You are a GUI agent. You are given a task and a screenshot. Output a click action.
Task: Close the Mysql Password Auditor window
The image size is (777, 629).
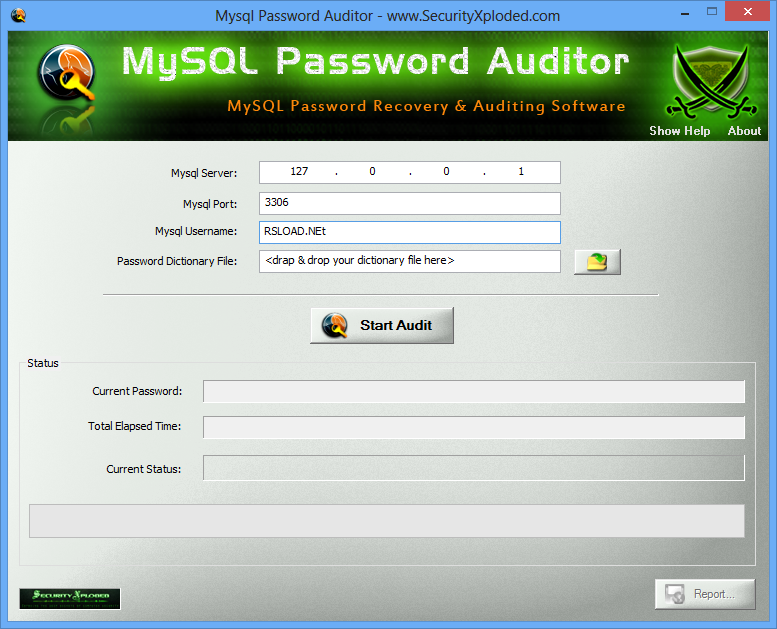point(748,11)
